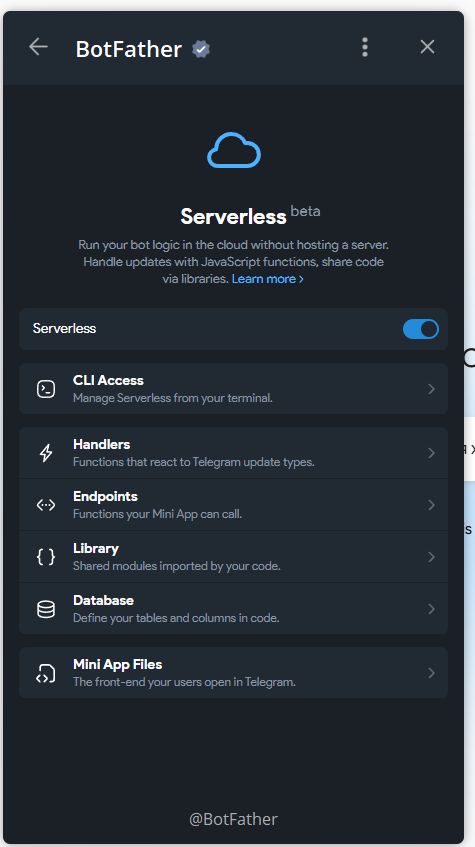Open the Endpoints title
475x847 pixels.
click(x=105, y=496)
